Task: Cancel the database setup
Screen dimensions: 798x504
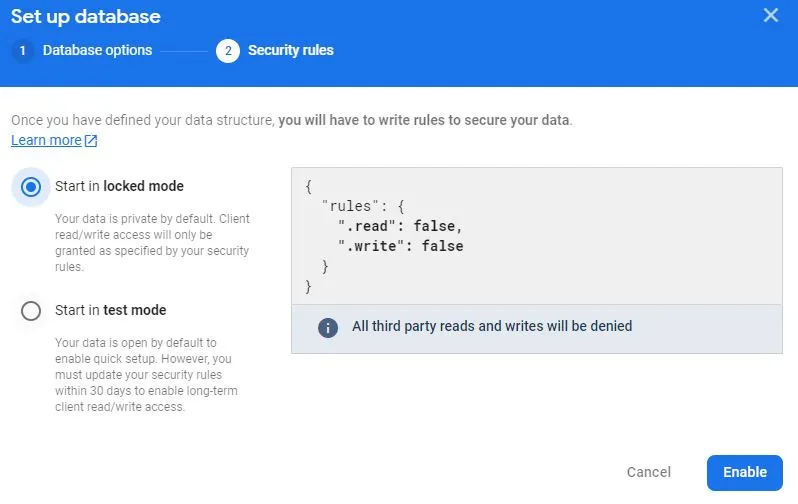Action: tap(648, 472)
